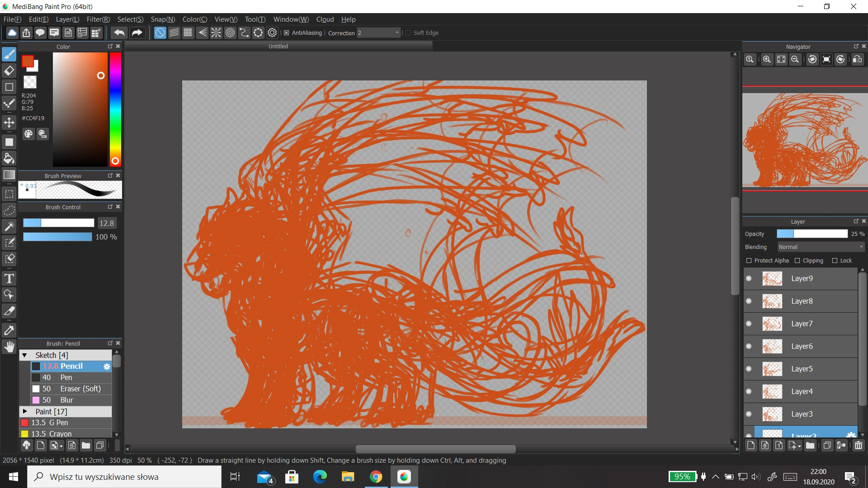Image resolution: width=868 pixels, height=488 pixels.
Task: Select the Eraser tool in left toolbar
Action: click(9, 71)
